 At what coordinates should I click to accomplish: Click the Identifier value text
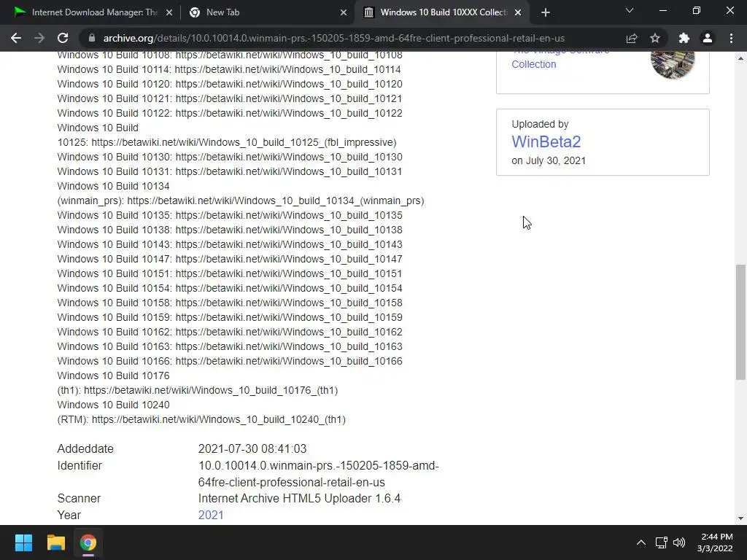[x=318, y=474]
